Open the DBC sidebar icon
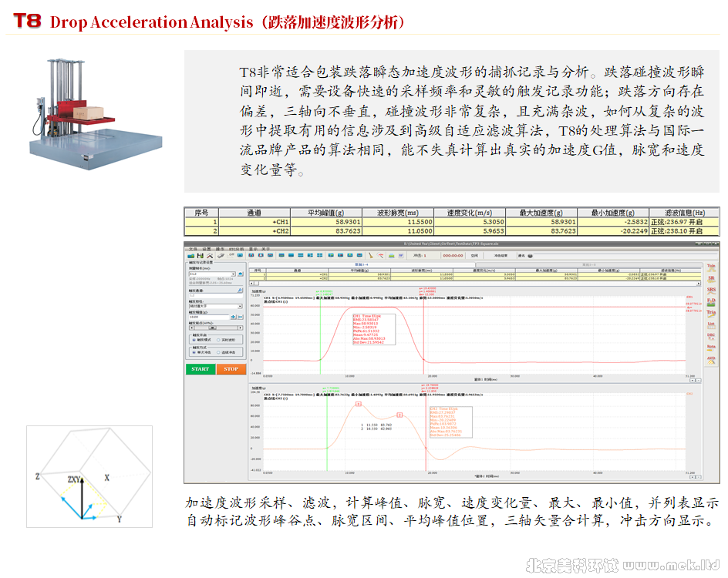728x578 pixels. tap(711, 336)
